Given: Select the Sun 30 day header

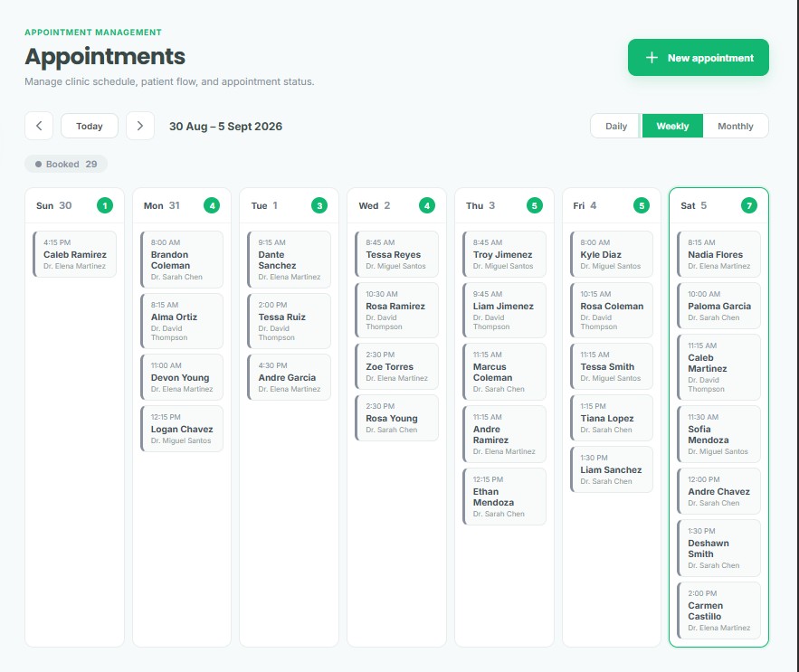Looking at the screenshot, I should 74,206.
